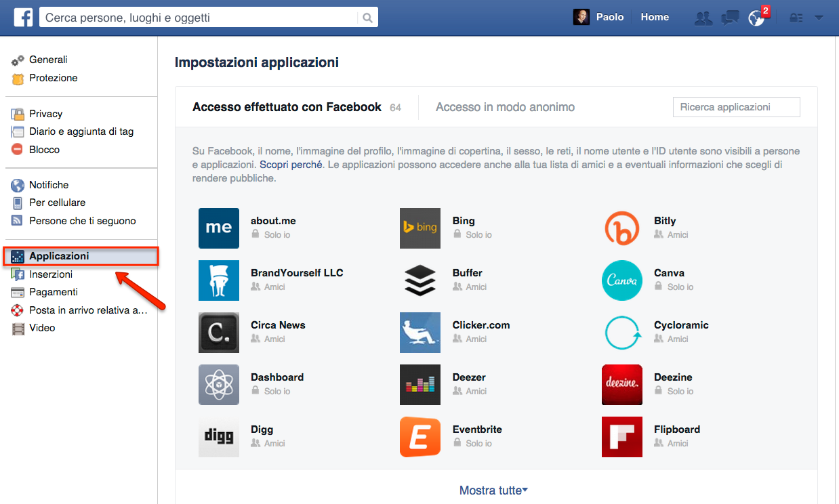Click Solo io under Bing
839x504 pixels.
[478, 235]
